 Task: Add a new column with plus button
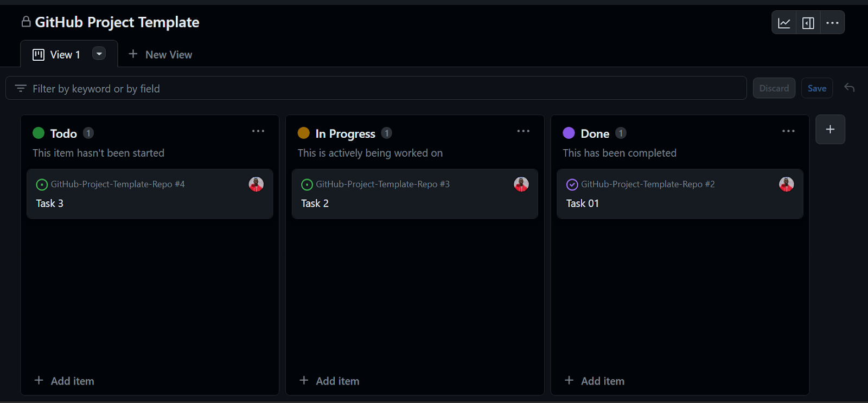click(x=830, y=130)
